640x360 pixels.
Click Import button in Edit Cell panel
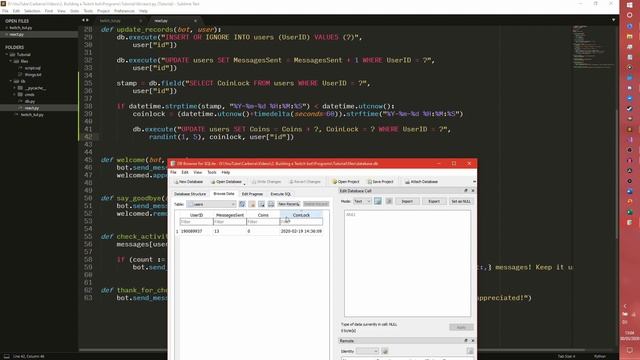pyautogui.click(x=407, y=201)
